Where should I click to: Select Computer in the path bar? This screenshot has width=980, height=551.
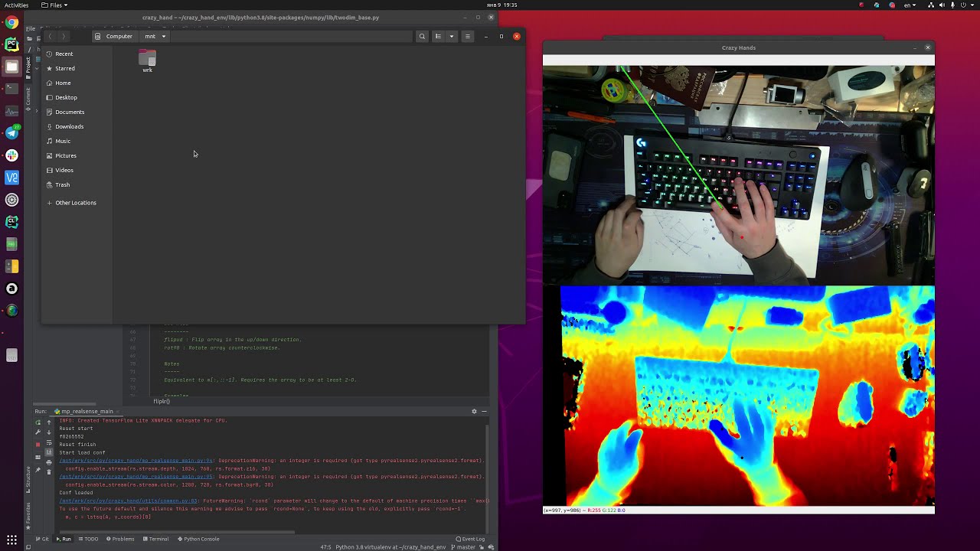(x=114, y=36)
